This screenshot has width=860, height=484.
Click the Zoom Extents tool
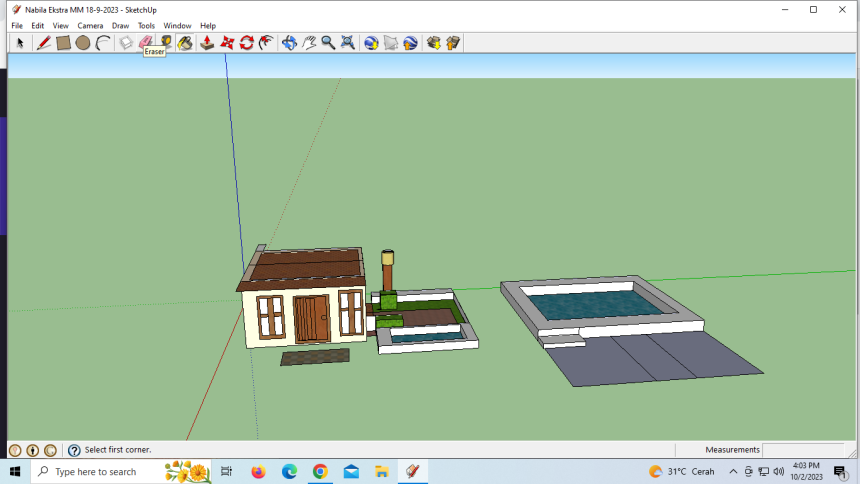pyautogui.click(x=348, y=43)
